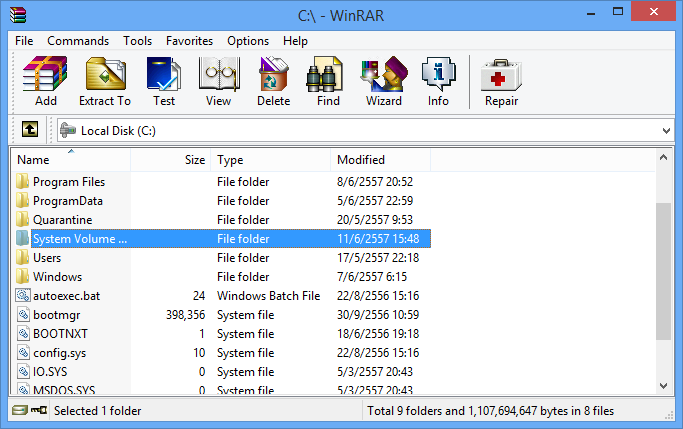
Task: Sort list by Name column header
Action: click(x=71, y=160)
